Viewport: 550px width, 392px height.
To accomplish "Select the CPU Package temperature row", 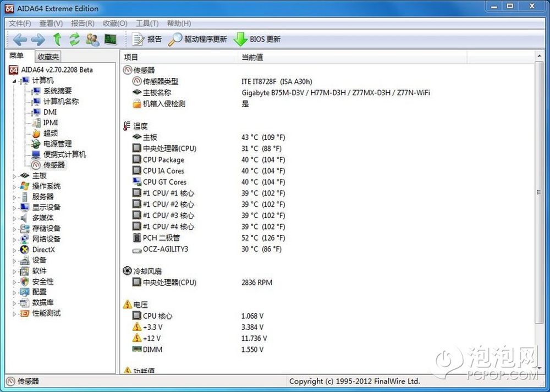I will coord(326,160).
